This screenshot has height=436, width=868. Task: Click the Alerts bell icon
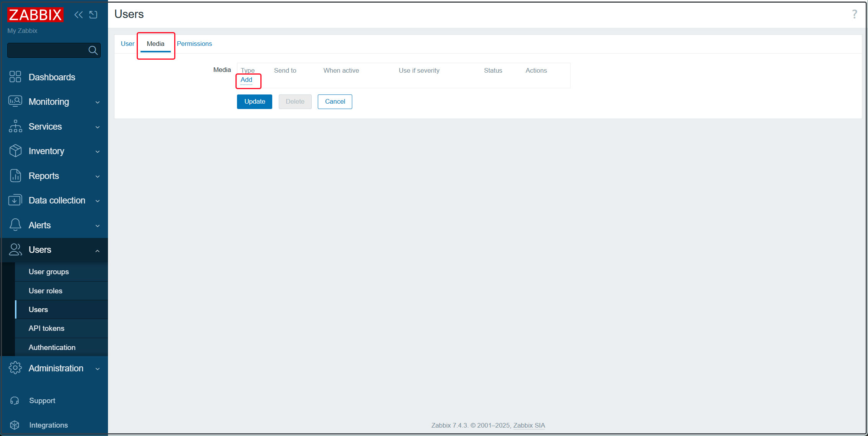click(15, 225)
